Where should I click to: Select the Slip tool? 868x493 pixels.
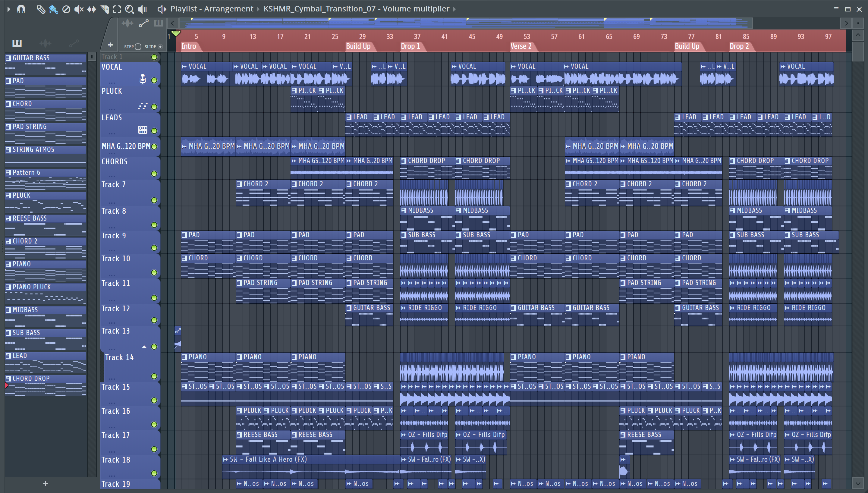point(91,9)
